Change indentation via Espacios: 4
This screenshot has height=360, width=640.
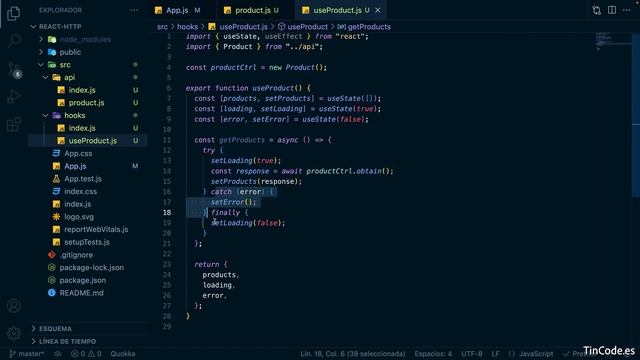(x=433, y=353)
